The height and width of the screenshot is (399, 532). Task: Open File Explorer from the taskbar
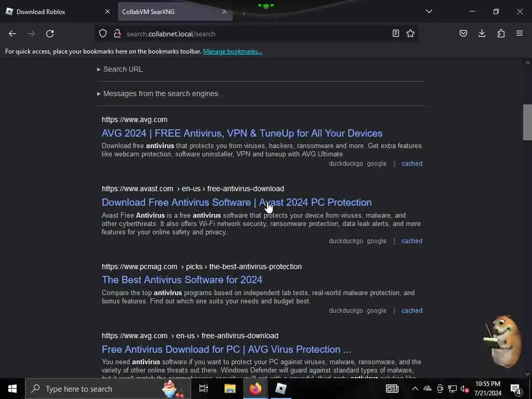coord(230,389)
